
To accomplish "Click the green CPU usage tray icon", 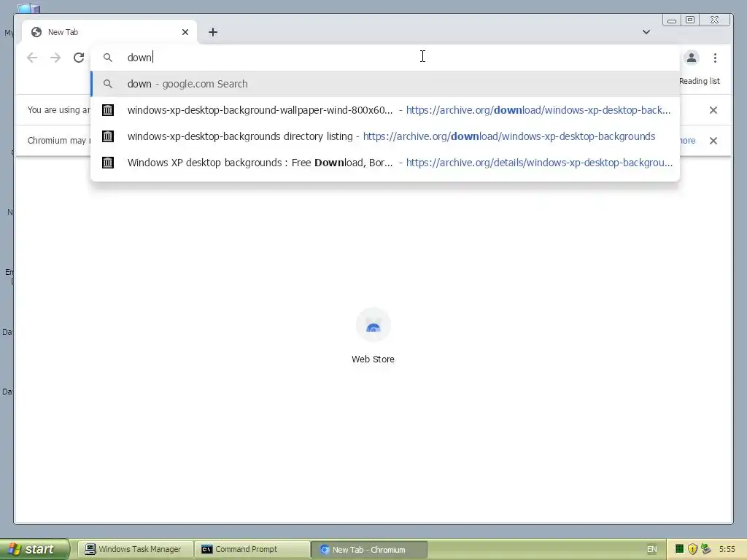I will coord(680,549).
